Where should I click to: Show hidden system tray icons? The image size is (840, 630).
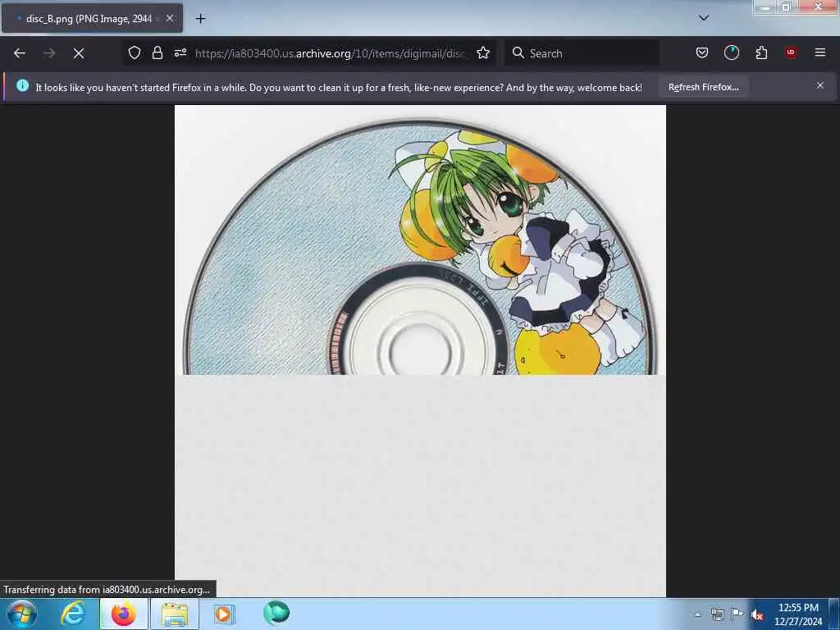[x=697, y=614]
